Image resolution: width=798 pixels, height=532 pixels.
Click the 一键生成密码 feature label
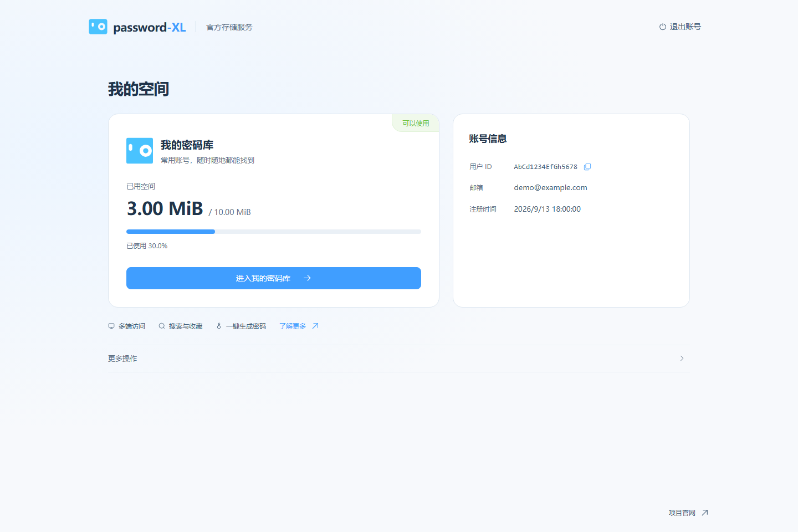(246, 326)
